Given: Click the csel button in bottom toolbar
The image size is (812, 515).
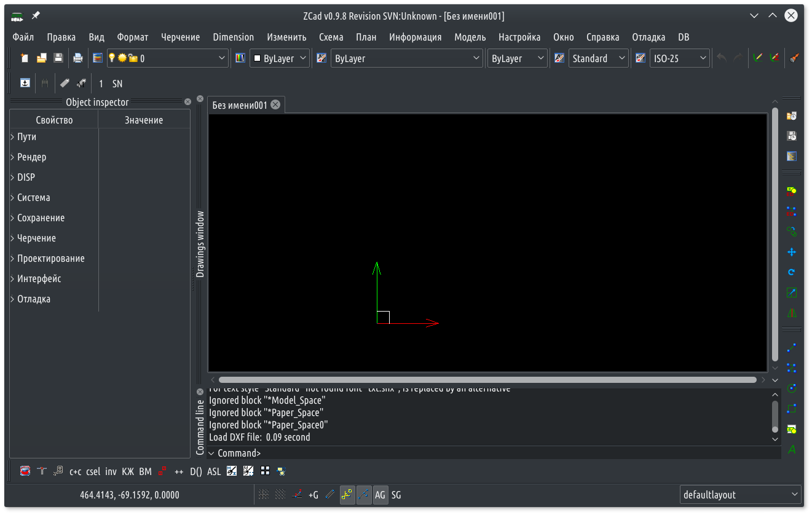Looking at the screenshot, I should point(93,472).
